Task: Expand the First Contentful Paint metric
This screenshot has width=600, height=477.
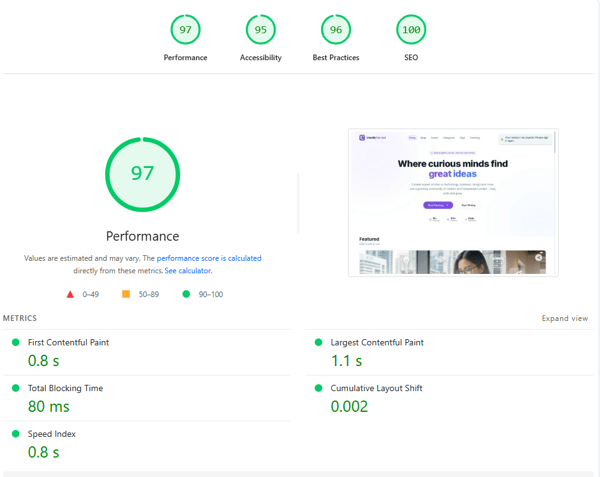Action: point(147,352)
